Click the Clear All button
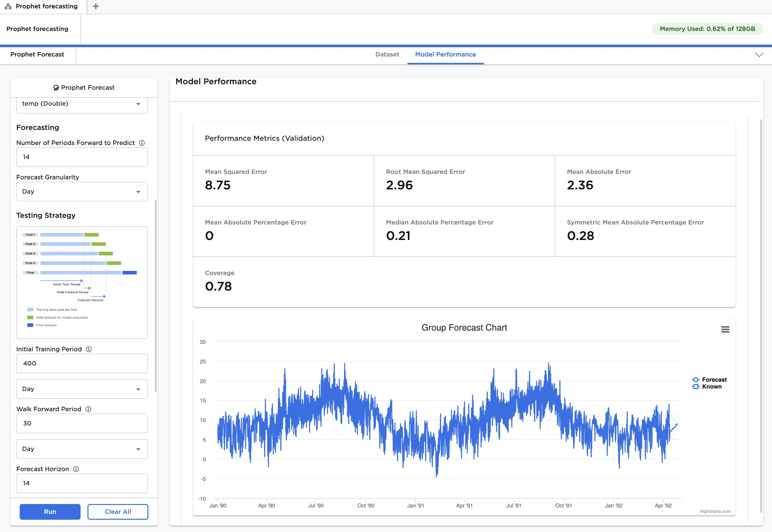This screenshot has height=532, width=772. coord(118,512)
